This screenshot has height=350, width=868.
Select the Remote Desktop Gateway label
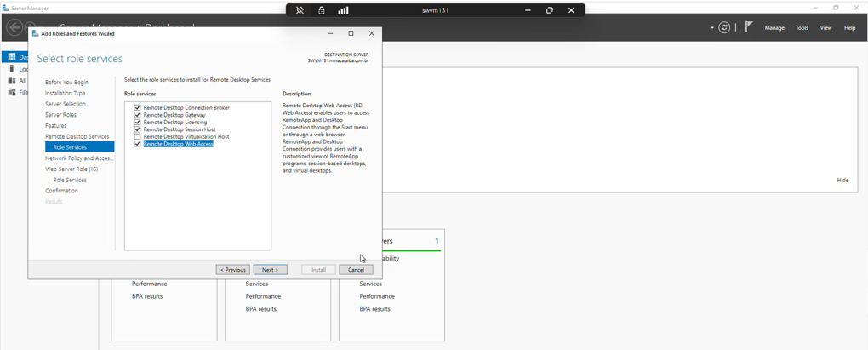click(x=174, y=115)
